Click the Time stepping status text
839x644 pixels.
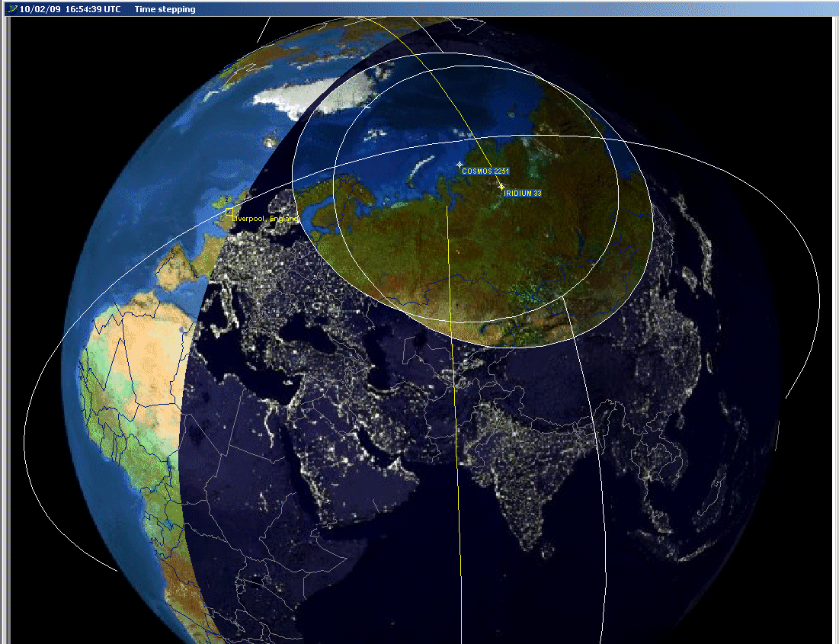[x=165, y=9]
